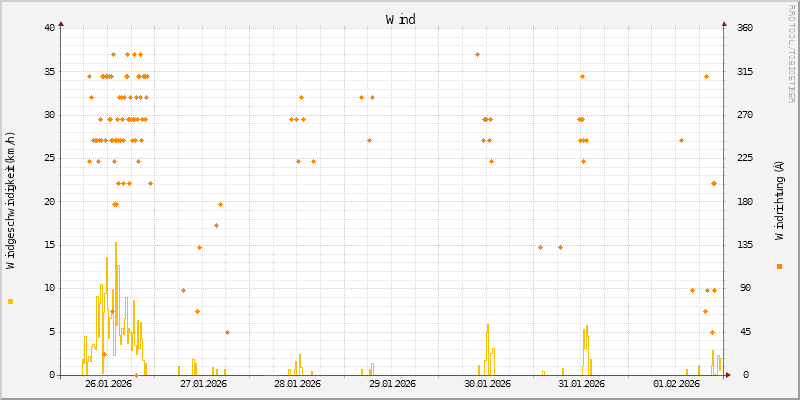
Task: Click the 01.02.2026 date label
Action: (x=677, y=383)
